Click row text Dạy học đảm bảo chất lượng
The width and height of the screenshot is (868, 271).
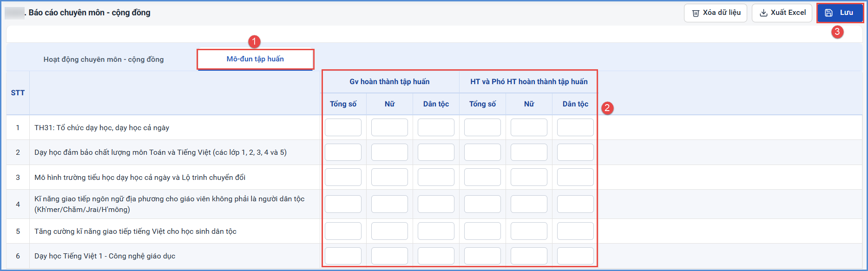pyautogui.click(x=160, y=152)
